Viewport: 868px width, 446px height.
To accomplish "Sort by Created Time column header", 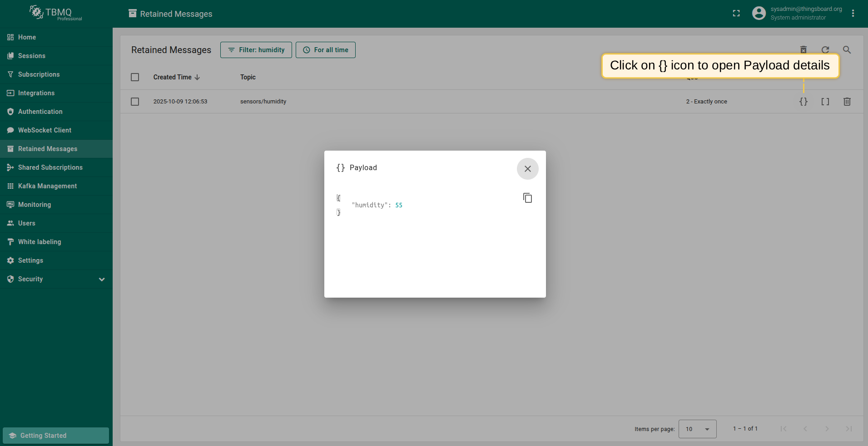I will (173, 77).
